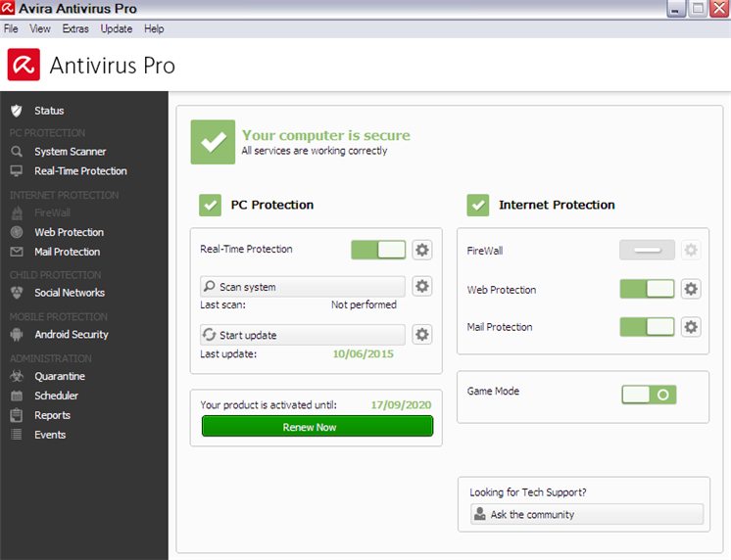Open the File menu
This screenshot has height=560, width=731.
(x=12, y=29)
